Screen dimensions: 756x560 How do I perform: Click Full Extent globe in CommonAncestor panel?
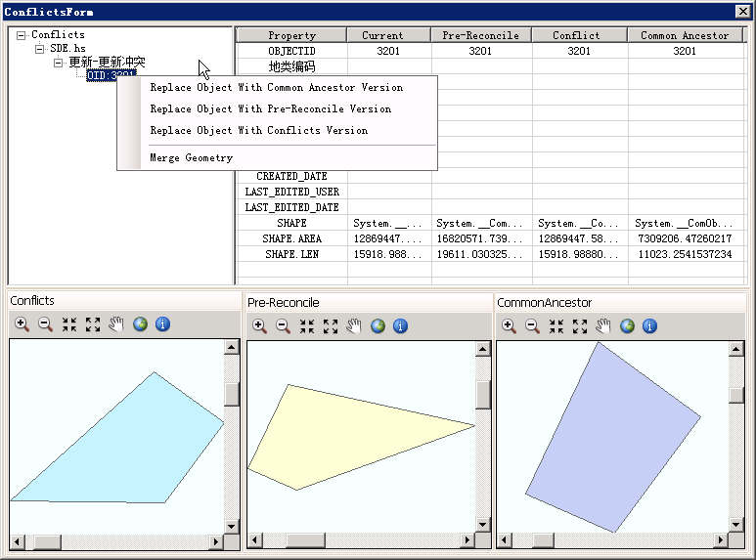pos(627,326)
